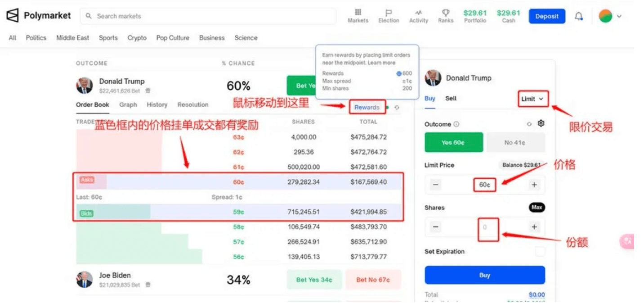Decrease Limit Price with minus button
Image resolution: width=644 pixels, height=308 pixels.
point(436,185)
